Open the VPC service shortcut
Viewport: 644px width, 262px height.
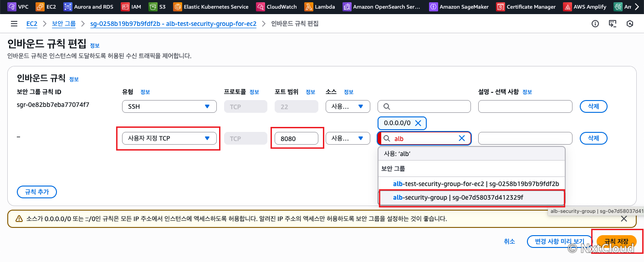point(18,7)
